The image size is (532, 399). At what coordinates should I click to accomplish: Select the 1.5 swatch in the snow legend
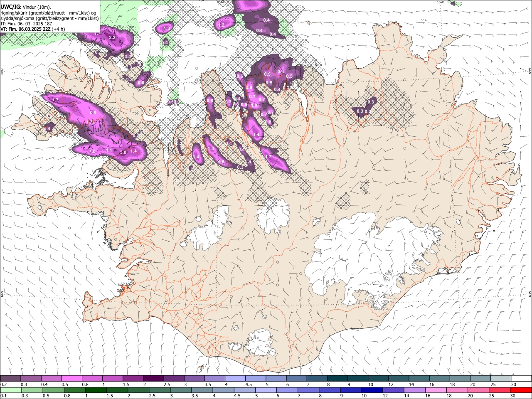[133, 378]
